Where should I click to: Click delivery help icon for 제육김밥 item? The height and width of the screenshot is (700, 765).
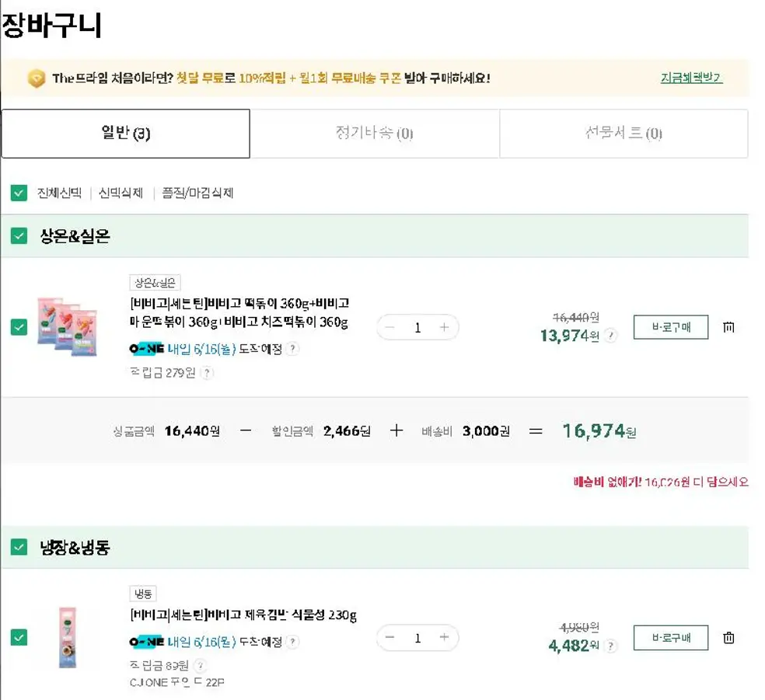tap(292, 643)
